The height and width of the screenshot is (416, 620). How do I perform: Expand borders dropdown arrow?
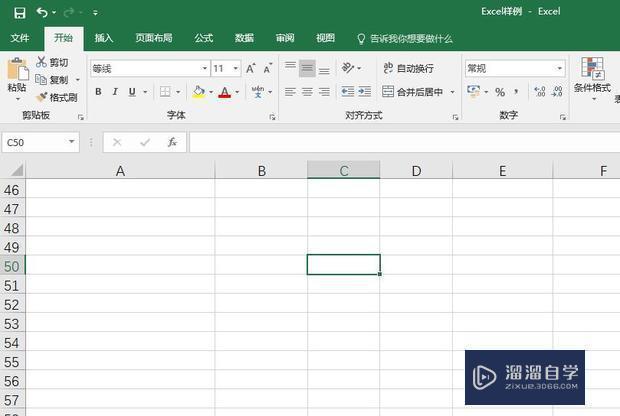[178, 92]
